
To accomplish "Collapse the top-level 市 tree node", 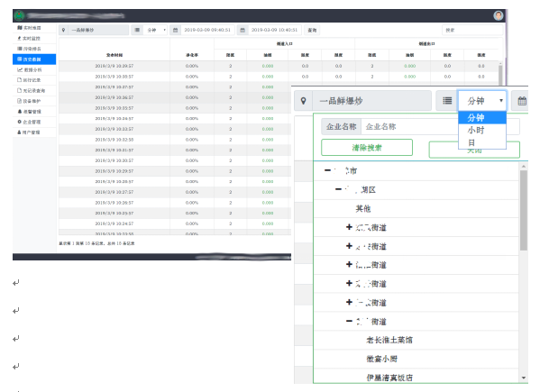I will pos(327,170).
